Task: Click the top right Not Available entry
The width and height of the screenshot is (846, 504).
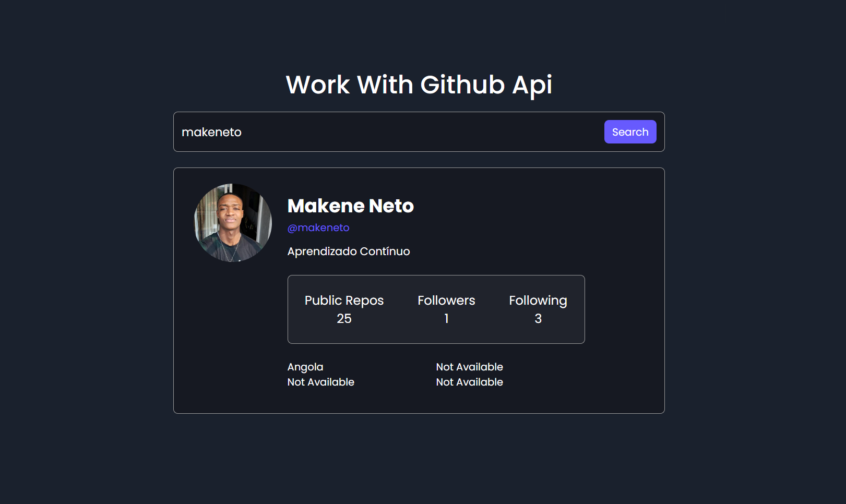Action: 469,367
